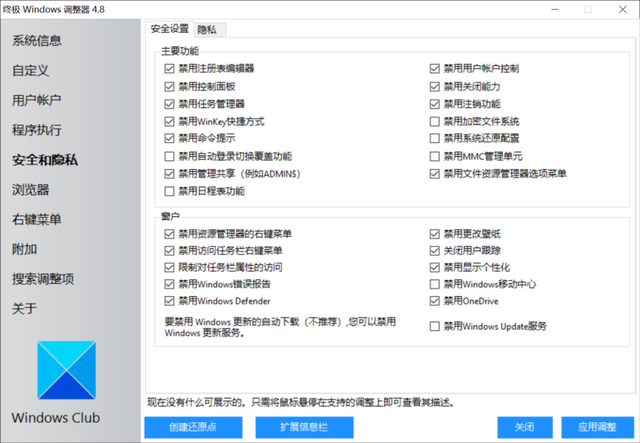
Task: Open the 系统信息 section
Action: coord(37,40)
